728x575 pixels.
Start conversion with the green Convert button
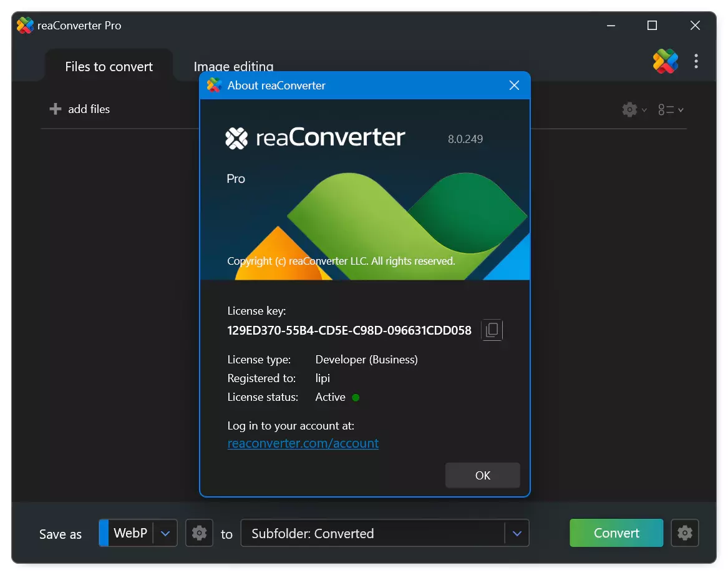[x=616, y=533]
